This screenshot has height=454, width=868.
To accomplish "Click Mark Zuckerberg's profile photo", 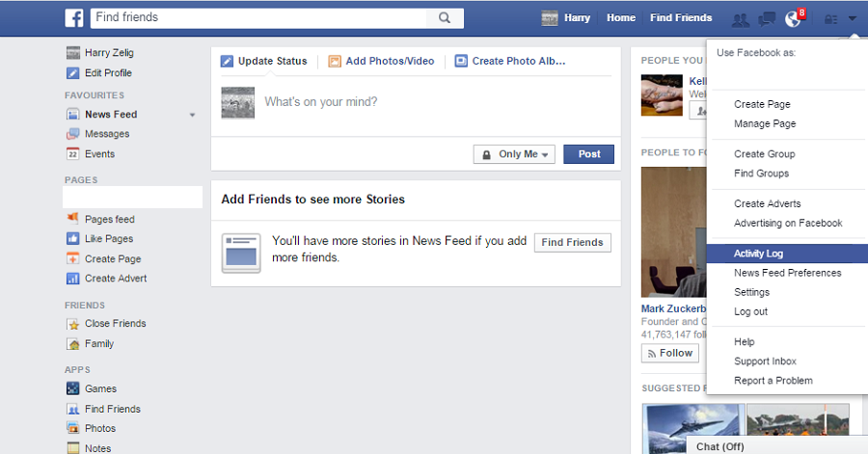I will click(x=674, y=232).
